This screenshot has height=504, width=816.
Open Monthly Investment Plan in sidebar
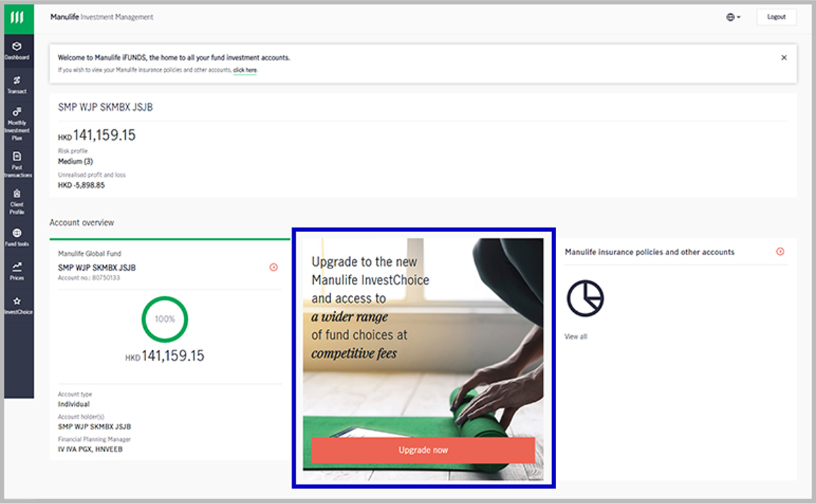[18, 124]
